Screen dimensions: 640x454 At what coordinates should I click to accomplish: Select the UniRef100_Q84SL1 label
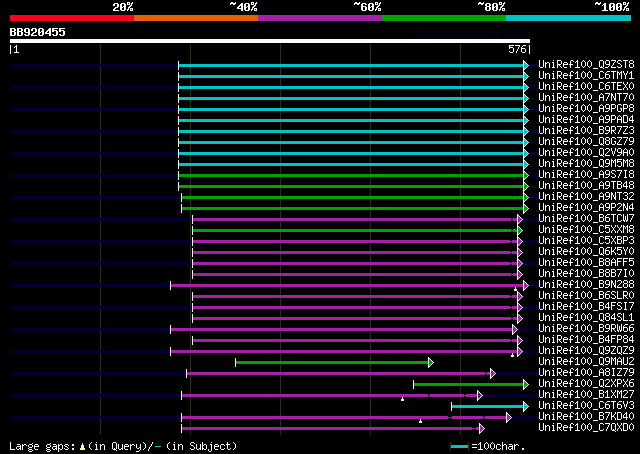coord(586,318)
